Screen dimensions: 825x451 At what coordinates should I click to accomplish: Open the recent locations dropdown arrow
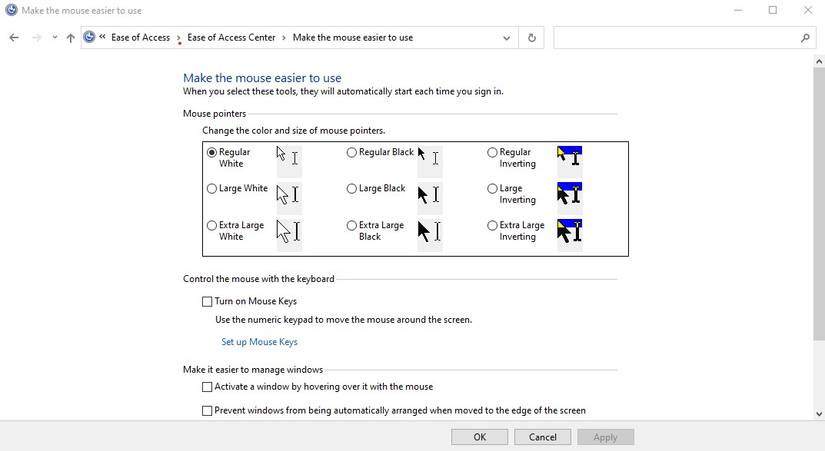coord(54,38)
